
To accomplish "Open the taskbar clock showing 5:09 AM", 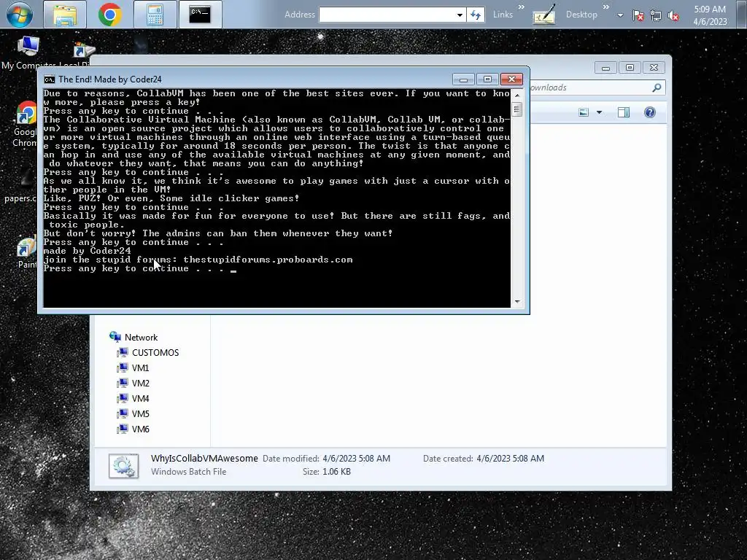I will point(710,15).
